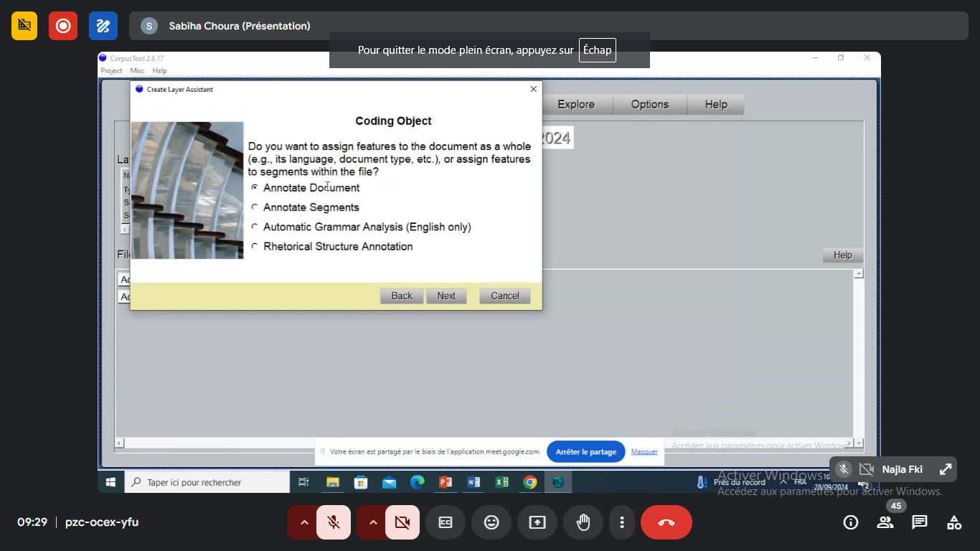Open the Meet activities icon
The width and height of the screenshot is (980, 551).
coord(954,522)
